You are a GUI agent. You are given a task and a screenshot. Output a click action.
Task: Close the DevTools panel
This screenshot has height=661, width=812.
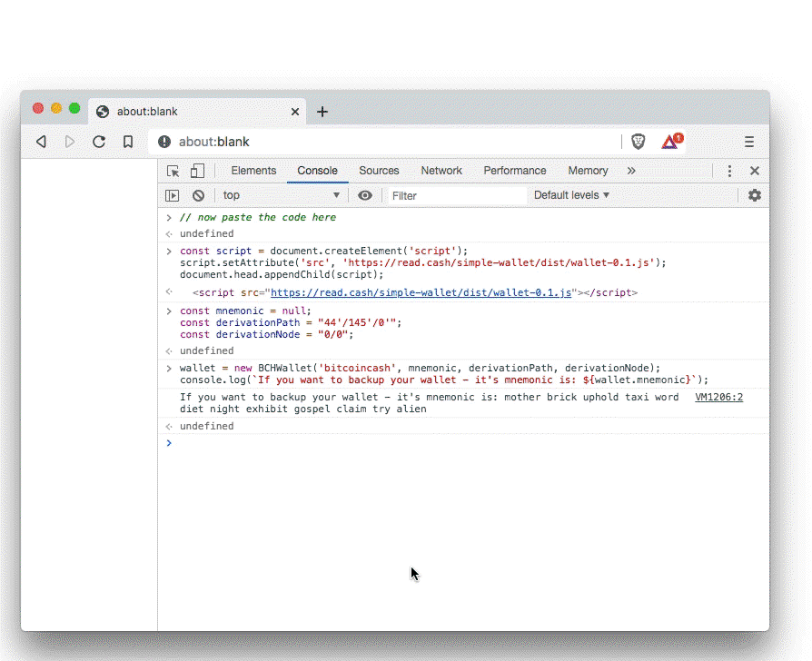click(755, 171)
